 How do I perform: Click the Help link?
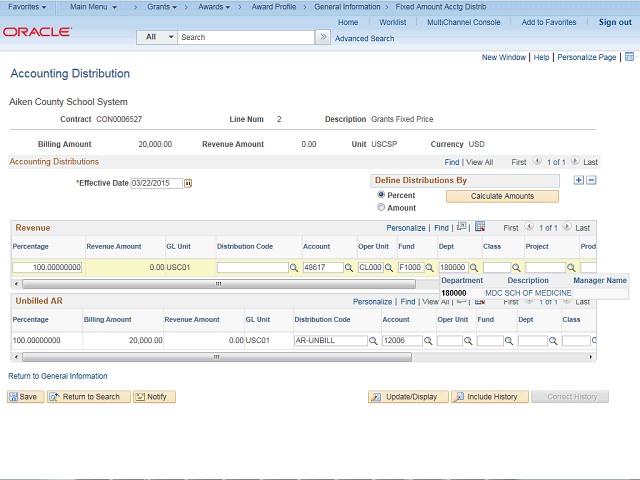541,57
